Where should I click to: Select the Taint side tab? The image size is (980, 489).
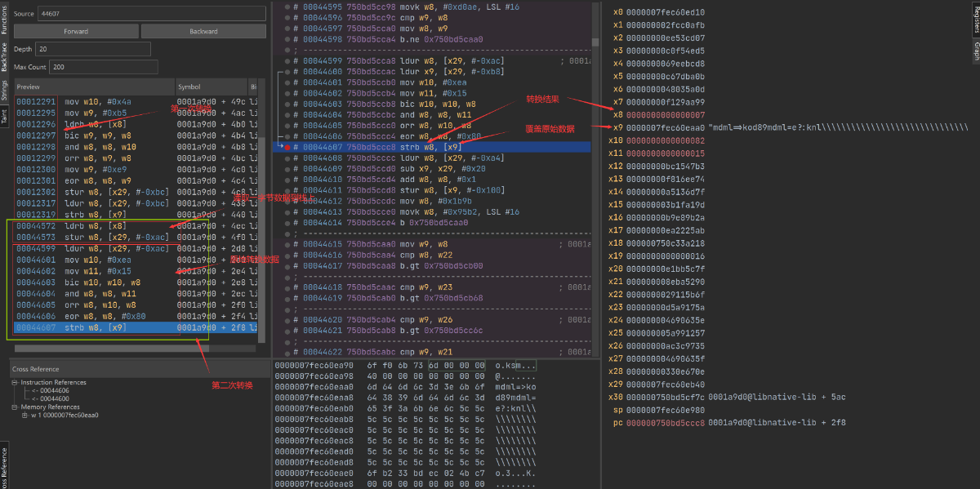tap(4, 118)
